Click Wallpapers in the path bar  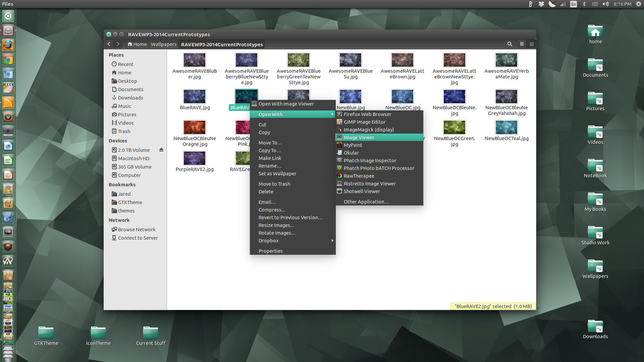coord(164,44)
